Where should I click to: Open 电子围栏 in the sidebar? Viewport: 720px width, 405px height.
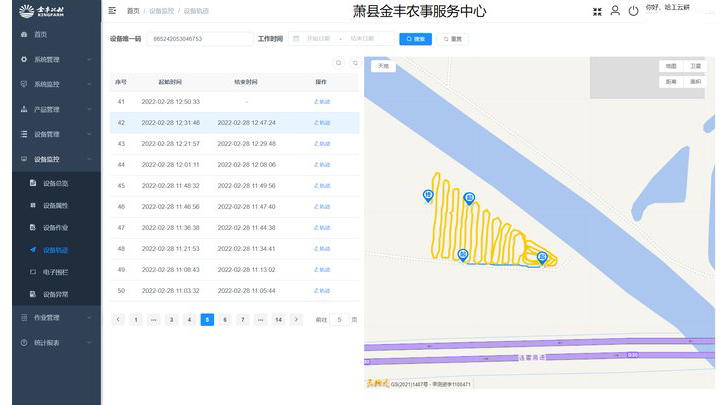click(55, 272)
